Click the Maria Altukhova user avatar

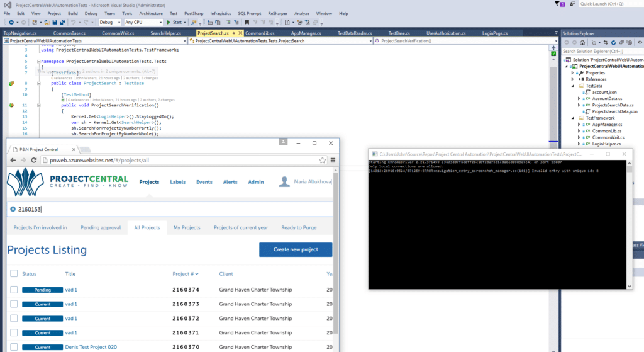[x=284, y=182]
